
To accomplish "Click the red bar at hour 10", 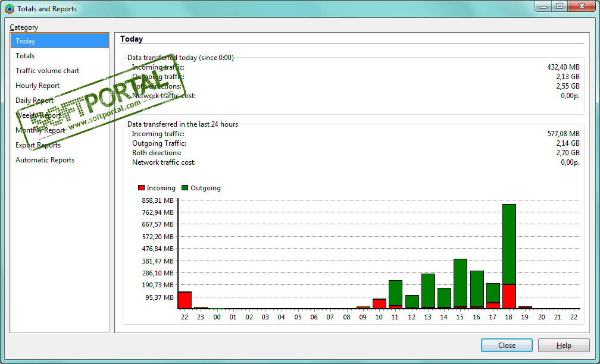I will (379, 303).
